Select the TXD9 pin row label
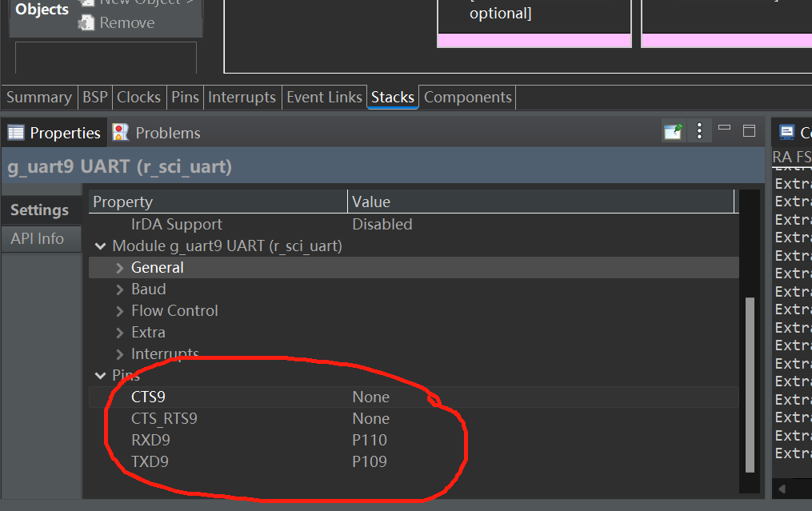Screen dimensions: 812x511 [x=150, y=461]
